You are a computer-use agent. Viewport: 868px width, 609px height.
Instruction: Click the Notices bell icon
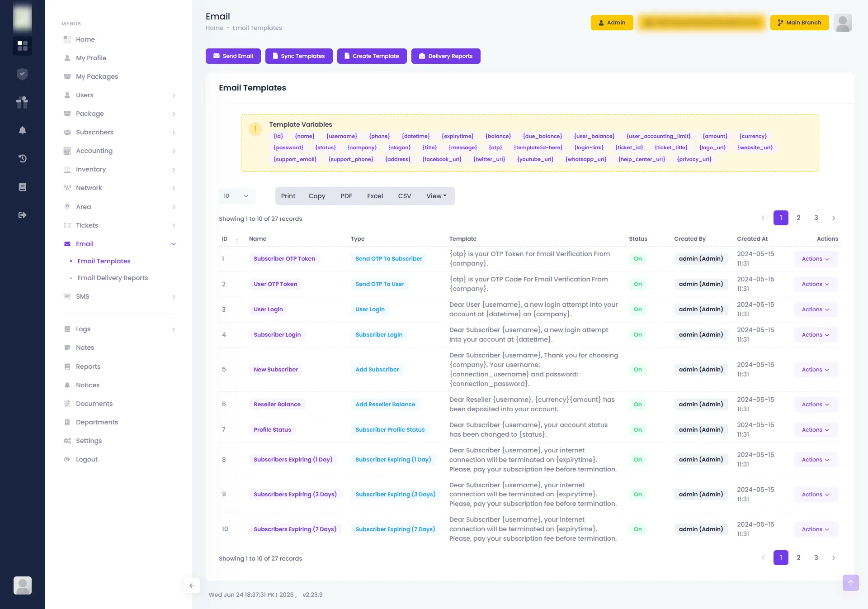pyautogui.click(x=67, y=385)
